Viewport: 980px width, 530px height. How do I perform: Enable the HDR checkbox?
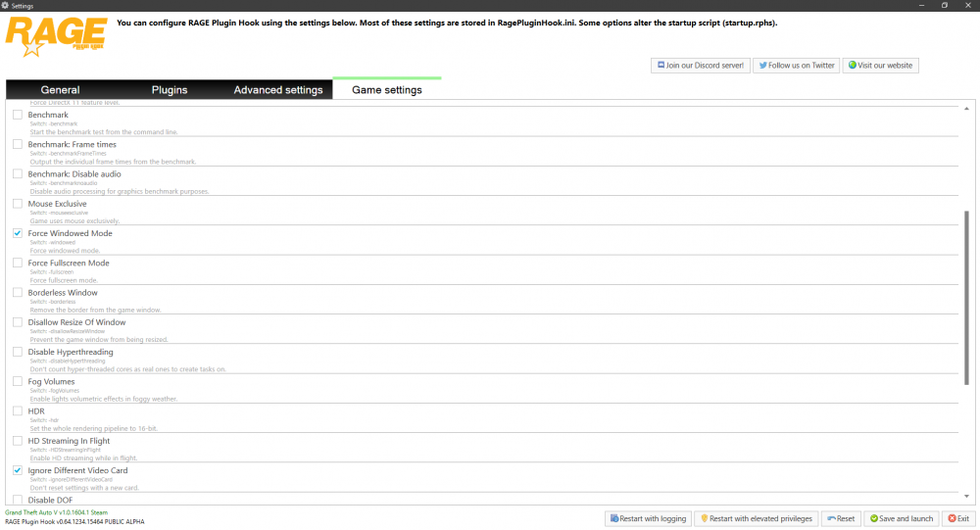(x=18, y=411)
